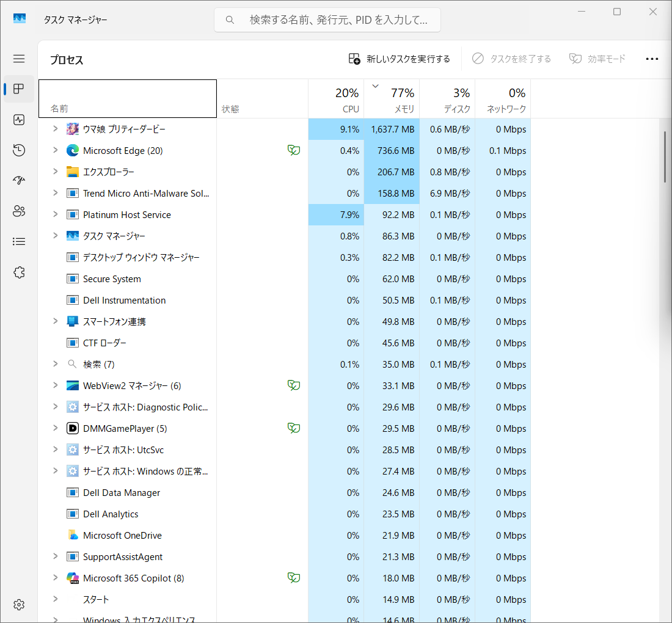Click the WebView2 マネージャー process icon

pyautogui.click(x=73, y=385)
